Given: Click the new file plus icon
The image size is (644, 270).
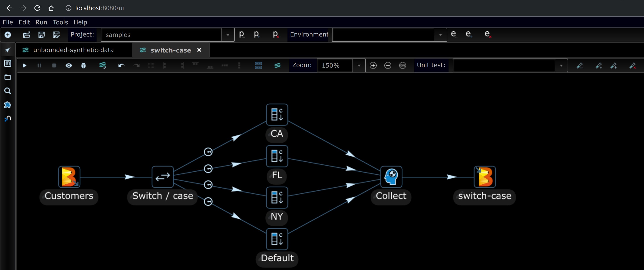Looking at the screenshot, I should (x=8, y=35).
